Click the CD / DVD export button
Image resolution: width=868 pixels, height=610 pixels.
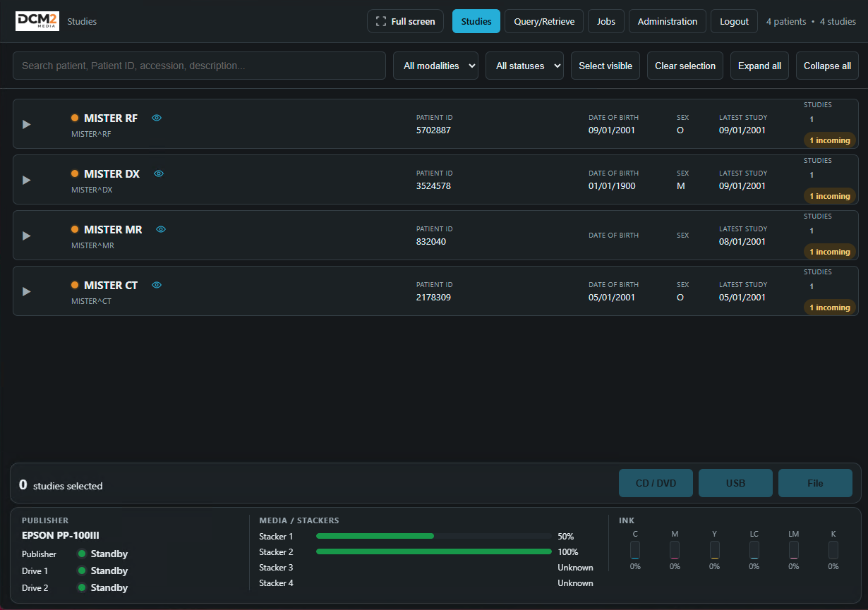click(x=656, y=483)
